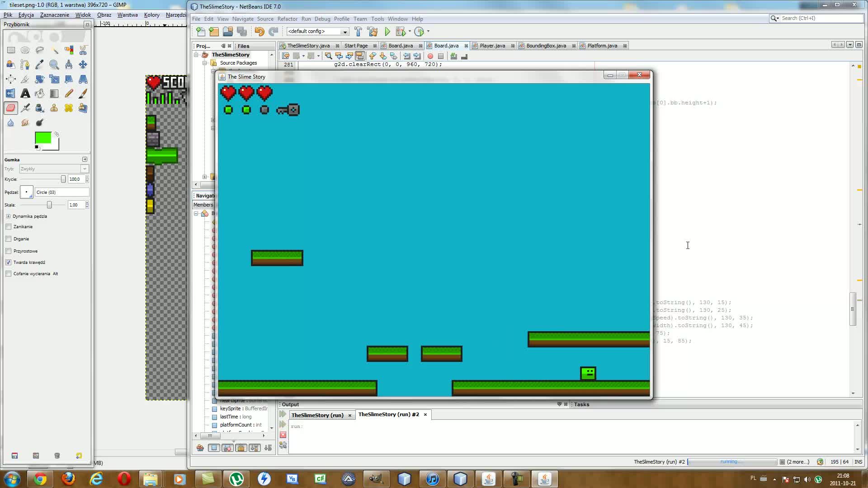This screenshot has height=488, width=868.
Task: Select the Zoom tool in GIMP toolbox
Action: point(54,65)
